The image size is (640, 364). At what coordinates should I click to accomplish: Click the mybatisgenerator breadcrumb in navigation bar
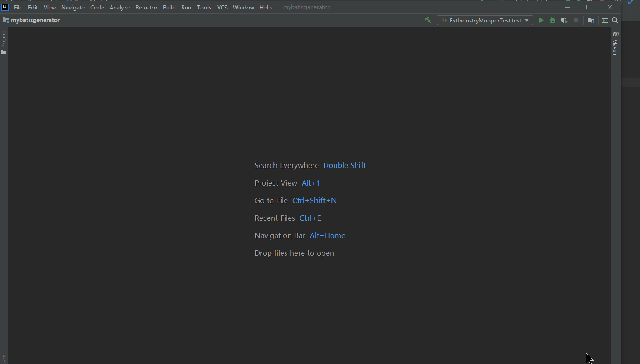click(x=36, y=20)
